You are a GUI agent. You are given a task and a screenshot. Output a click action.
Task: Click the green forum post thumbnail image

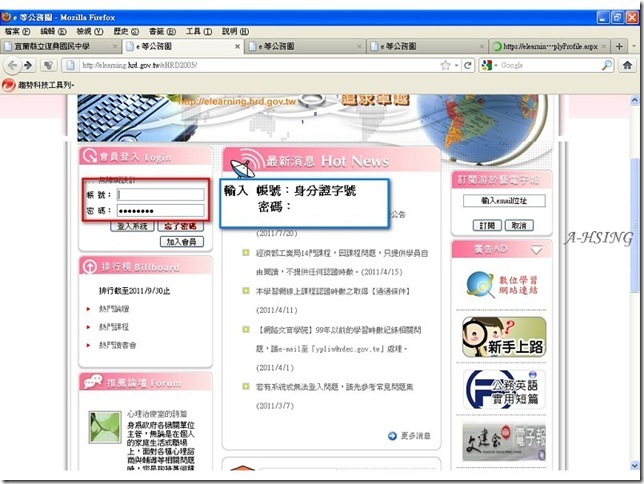pos(105,427)
